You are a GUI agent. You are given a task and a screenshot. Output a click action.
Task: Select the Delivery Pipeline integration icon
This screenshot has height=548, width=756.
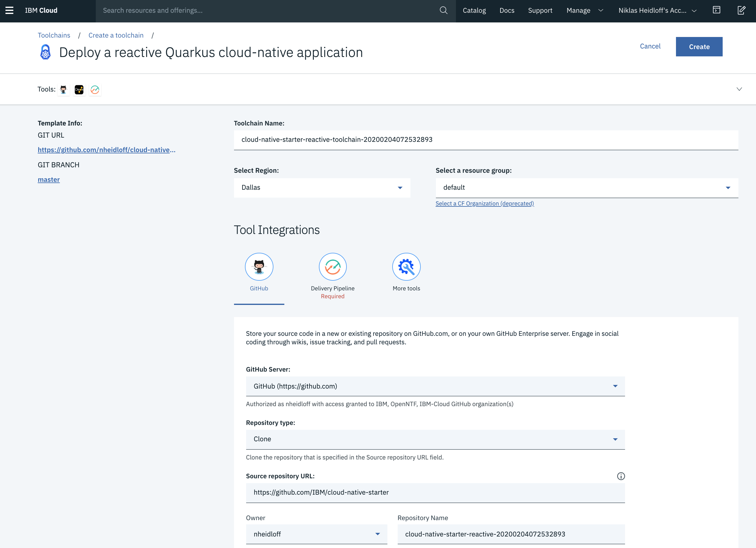pyautogui.click(x=332, y=267)
